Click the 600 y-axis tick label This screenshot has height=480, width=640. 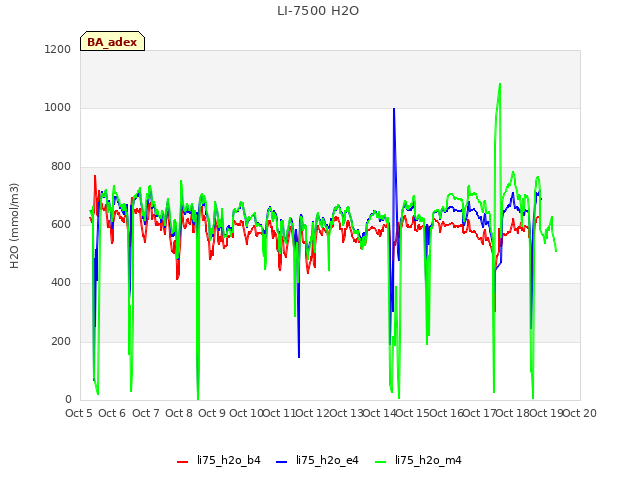pos(61,224)
